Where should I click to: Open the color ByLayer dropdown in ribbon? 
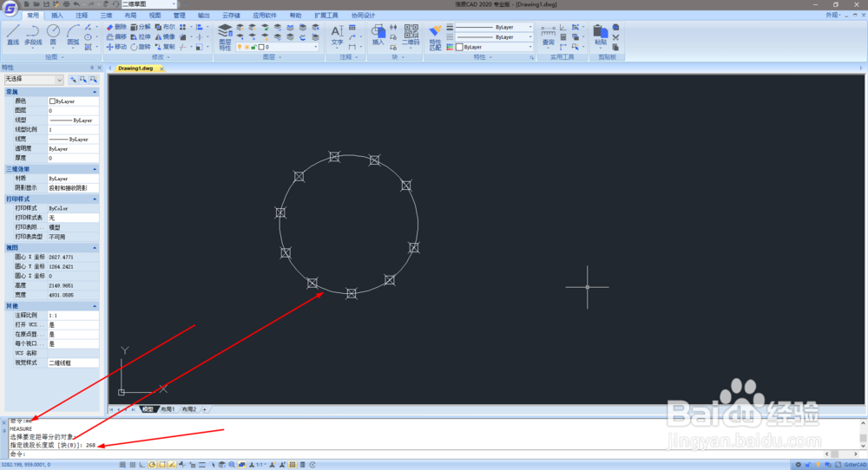click(x=494, y=47)
